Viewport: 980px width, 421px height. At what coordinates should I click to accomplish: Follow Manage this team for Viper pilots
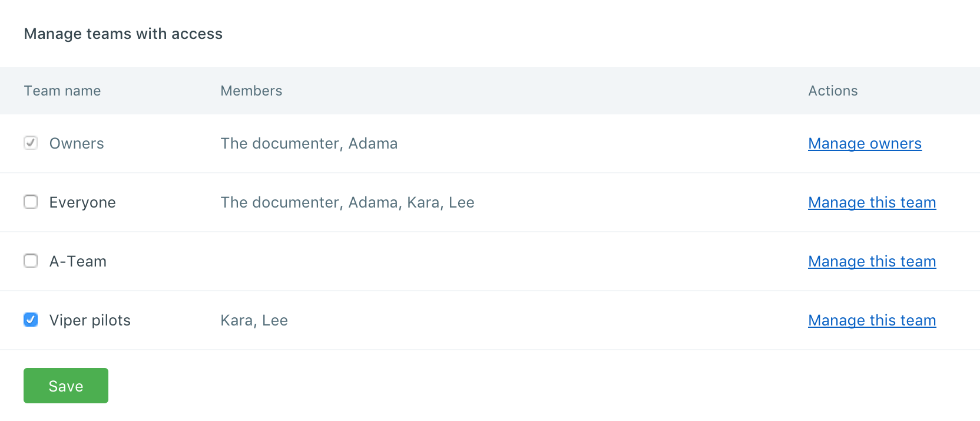tap(872, 320)
